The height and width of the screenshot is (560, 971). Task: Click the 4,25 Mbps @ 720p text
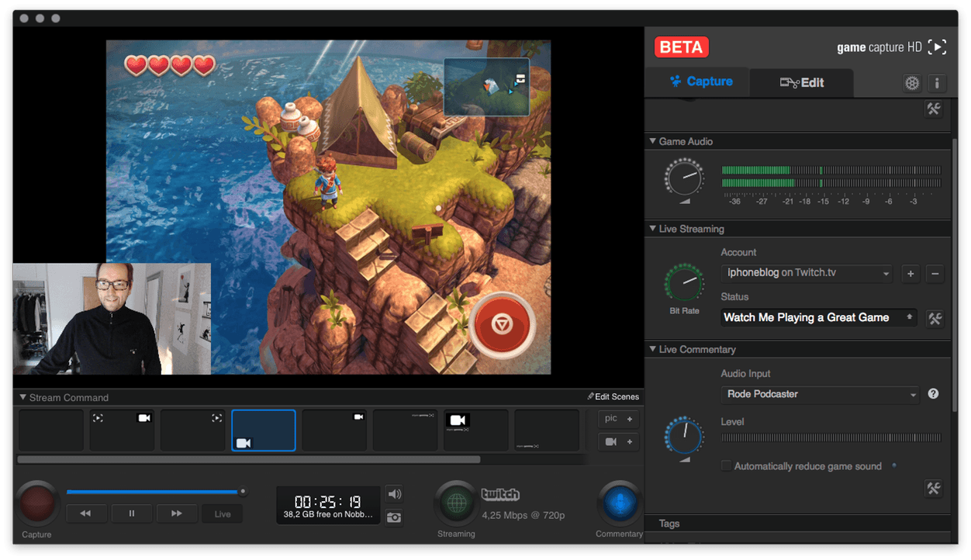[524, 515]
